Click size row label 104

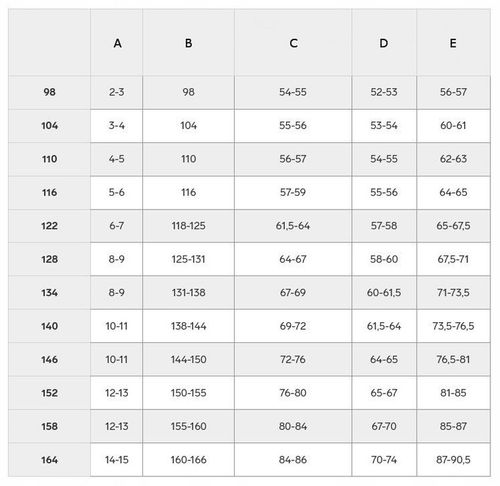[49, 126]
